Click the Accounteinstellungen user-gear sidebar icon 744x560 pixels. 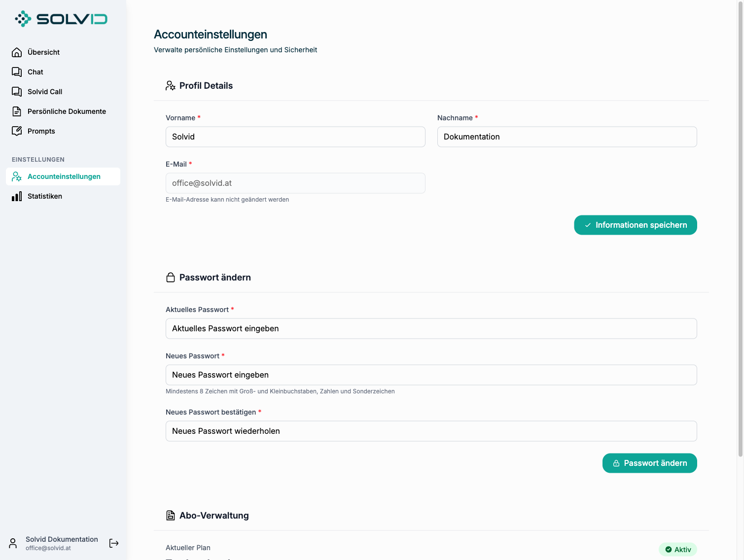17,176
